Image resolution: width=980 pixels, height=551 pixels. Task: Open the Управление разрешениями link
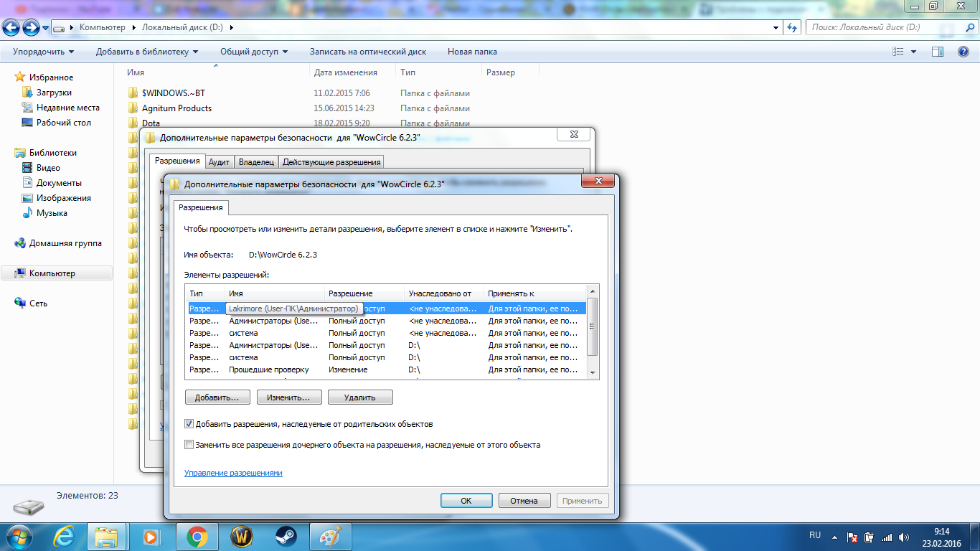click(233, 473)
